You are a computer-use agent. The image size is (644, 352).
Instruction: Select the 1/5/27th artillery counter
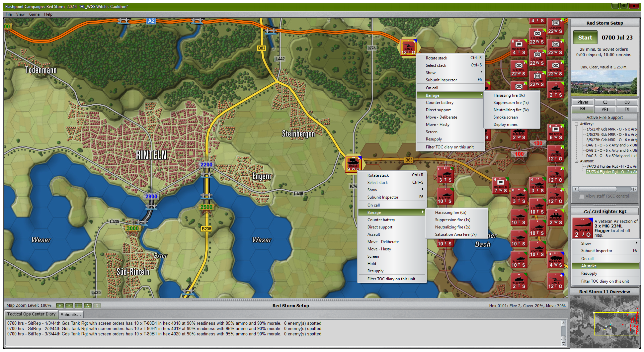(x=556, y=153)
